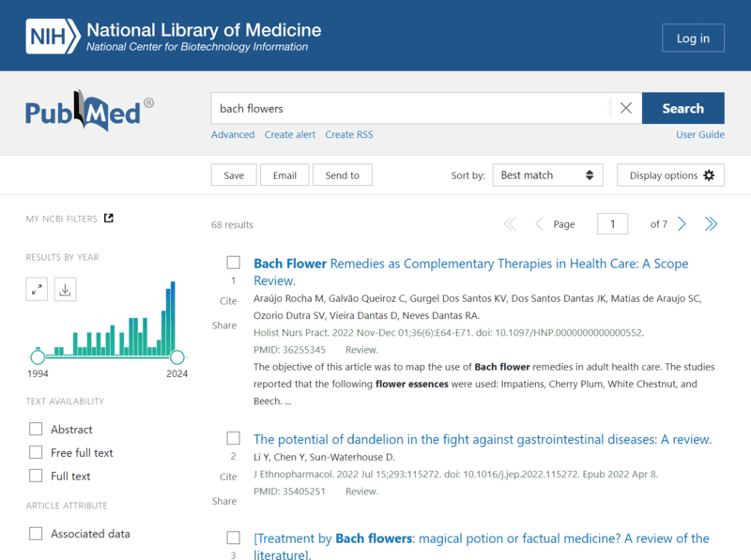The width and height of the screenshot is (751, 560).
Task: Click the 'PMID: 36255345' text
Action: pyautogui.click(x=289, y=350)
